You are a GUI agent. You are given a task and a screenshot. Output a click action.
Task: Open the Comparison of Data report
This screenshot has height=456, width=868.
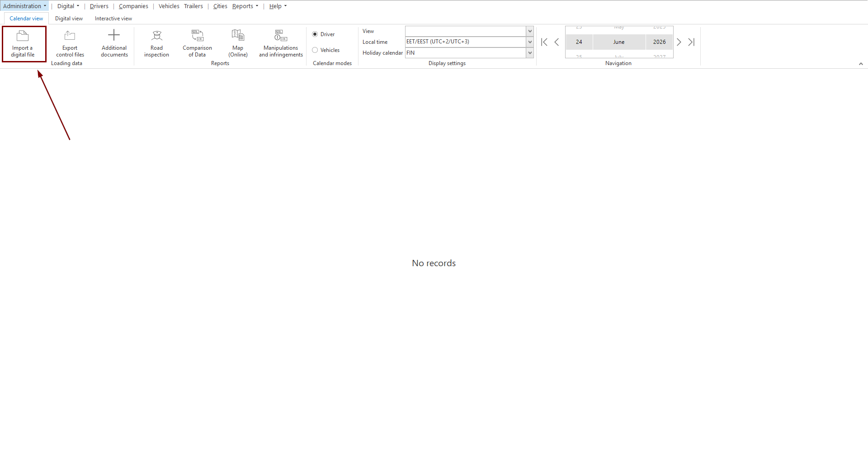(x=197, y=44)
